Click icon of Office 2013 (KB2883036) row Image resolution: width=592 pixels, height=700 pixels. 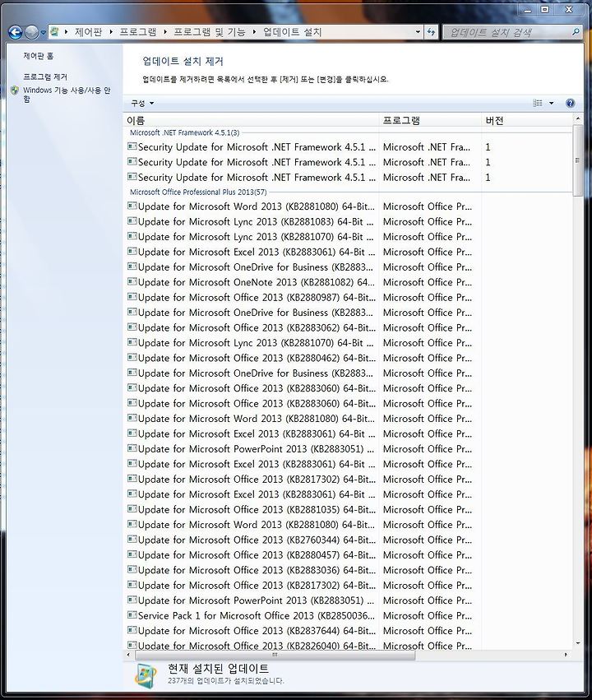click(132, 570)
